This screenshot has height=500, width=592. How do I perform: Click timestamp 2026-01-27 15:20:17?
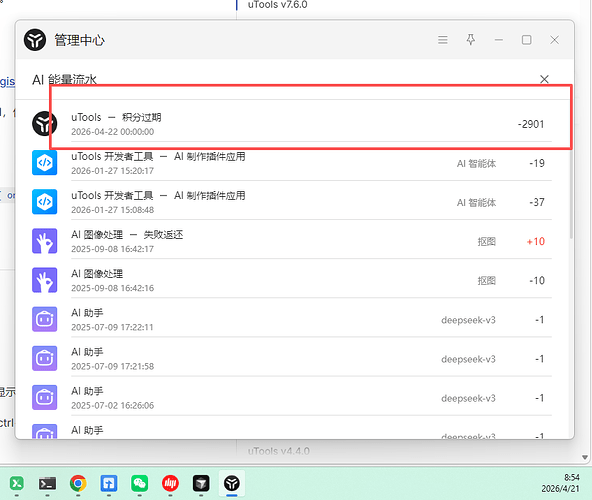(x=113, y=171)
